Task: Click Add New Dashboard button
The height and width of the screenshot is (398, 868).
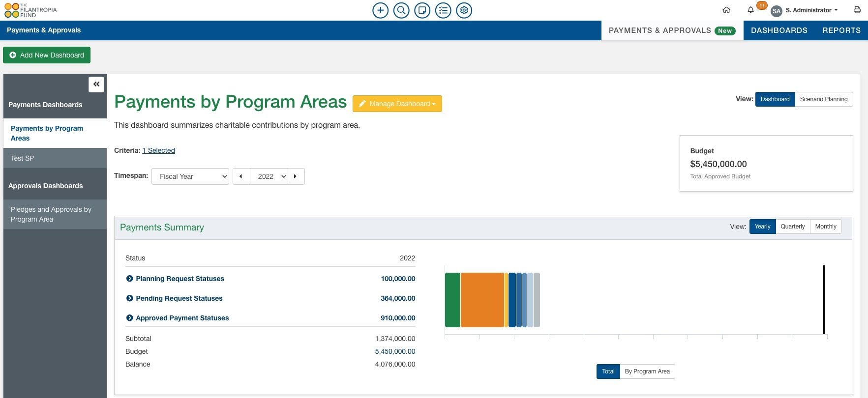Action: pos(47,55)
